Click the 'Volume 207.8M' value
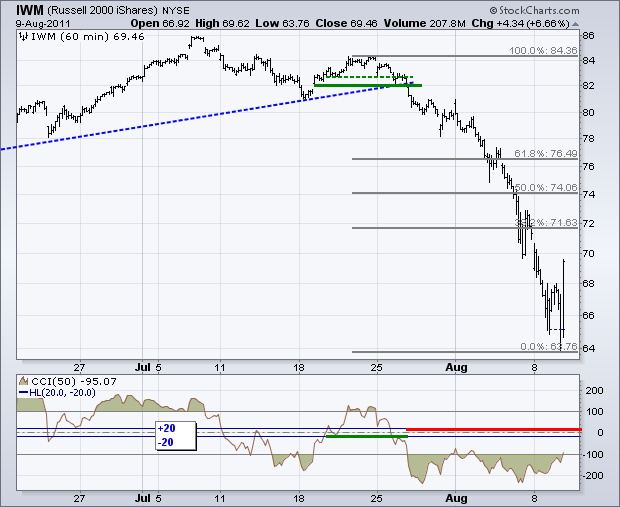 [424, 24]
